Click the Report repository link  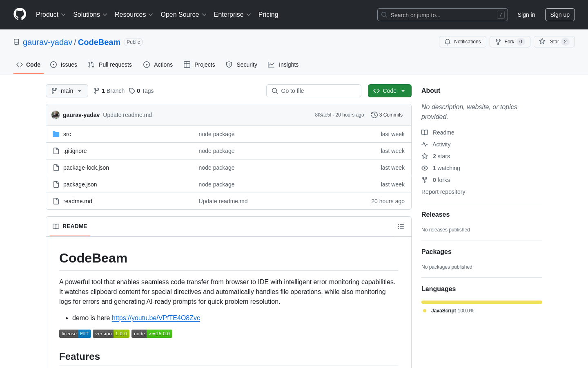[x=443, y=192]
